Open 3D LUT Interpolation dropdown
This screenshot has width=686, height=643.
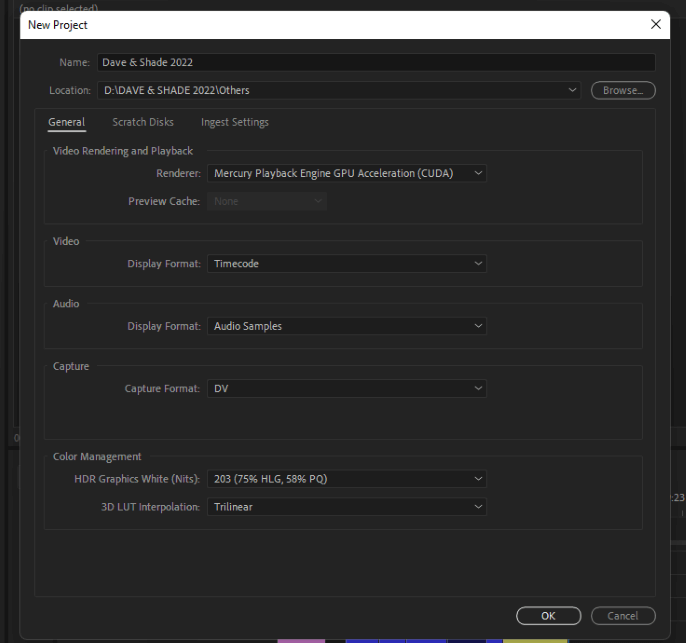(x=346, y=507)
